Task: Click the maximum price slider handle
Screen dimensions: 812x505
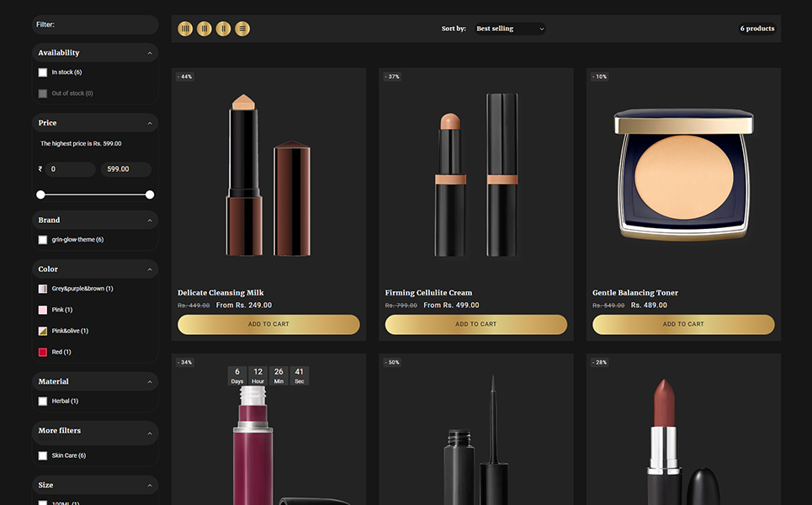Action: [x=150, y=194]
